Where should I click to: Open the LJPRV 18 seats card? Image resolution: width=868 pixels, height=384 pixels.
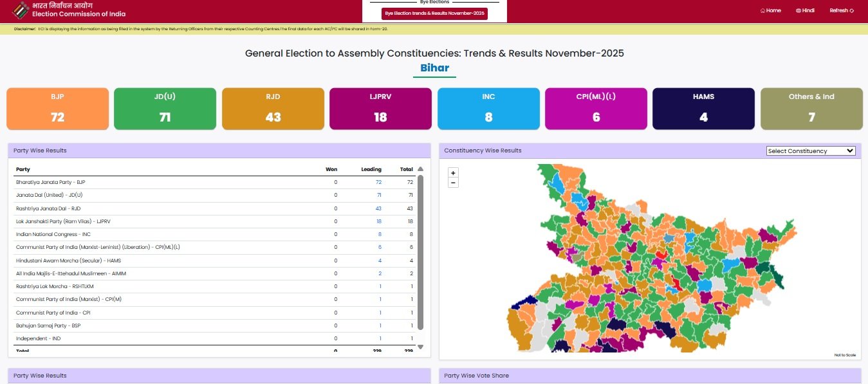tap(380, 109)
